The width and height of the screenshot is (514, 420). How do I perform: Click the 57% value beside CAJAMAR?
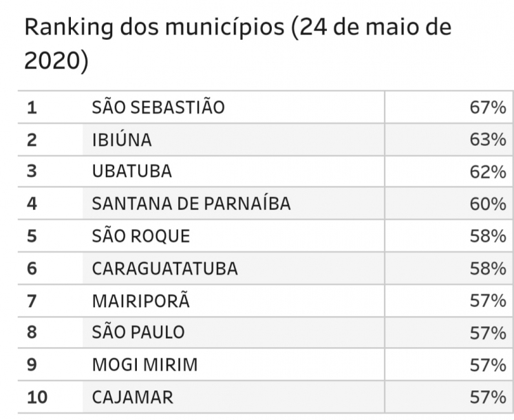pos(488,397)
